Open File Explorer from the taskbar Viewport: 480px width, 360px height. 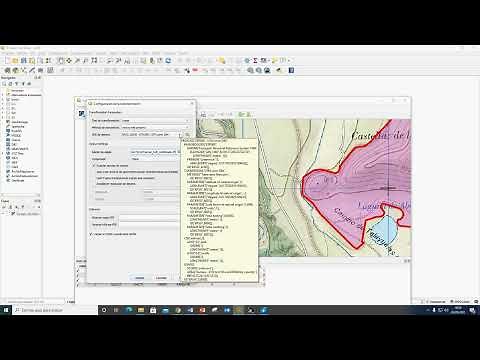point(141,310)
